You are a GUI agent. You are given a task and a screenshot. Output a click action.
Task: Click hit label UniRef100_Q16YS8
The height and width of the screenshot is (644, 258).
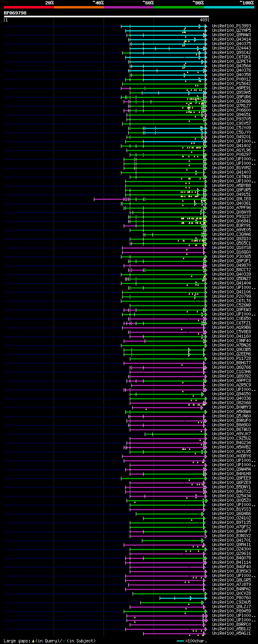coord(231,248)
